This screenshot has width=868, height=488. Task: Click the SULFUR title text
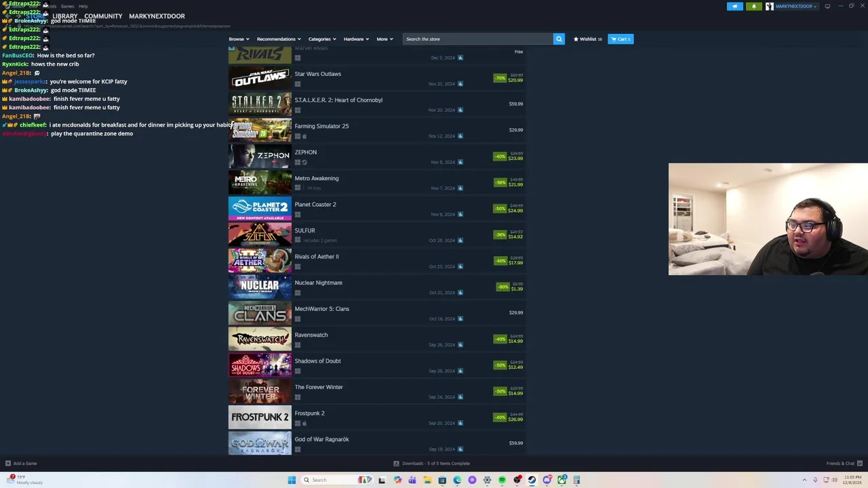click(304, 230)
